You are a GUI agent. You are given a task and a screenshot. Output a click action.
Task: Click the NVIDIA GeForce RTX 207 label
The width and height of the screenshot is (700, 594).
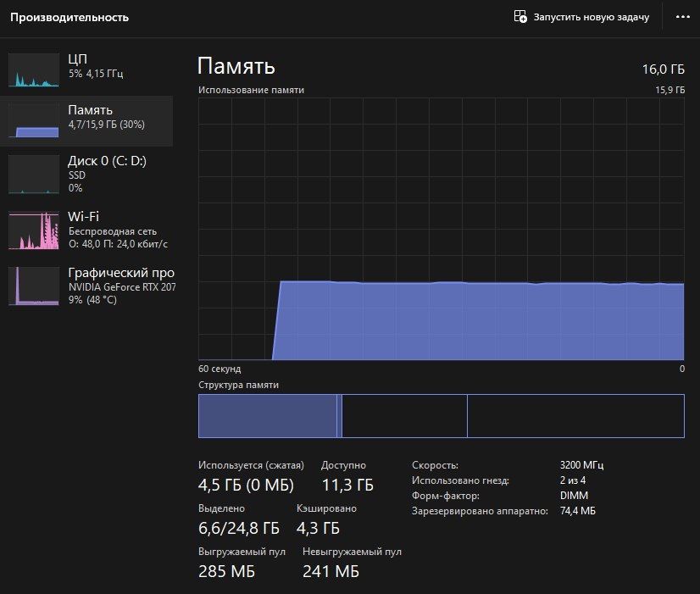tap(122, 287)
